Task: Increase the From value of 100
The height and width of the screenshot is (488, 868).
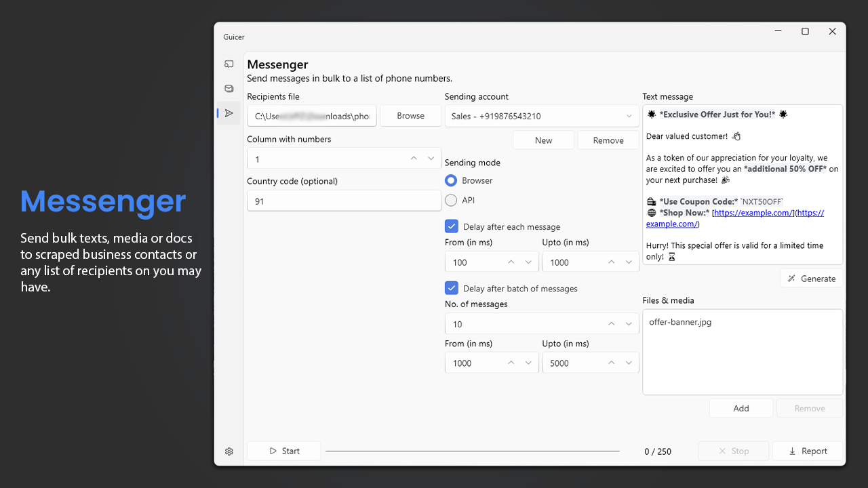Action: 511,262
